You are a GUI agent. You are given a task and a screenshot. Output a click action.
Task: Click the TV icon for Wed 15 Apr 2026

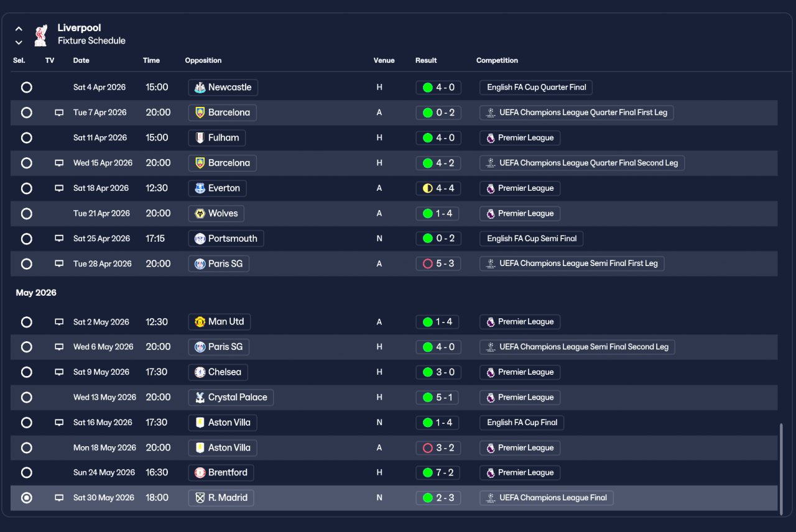point(59,163)
